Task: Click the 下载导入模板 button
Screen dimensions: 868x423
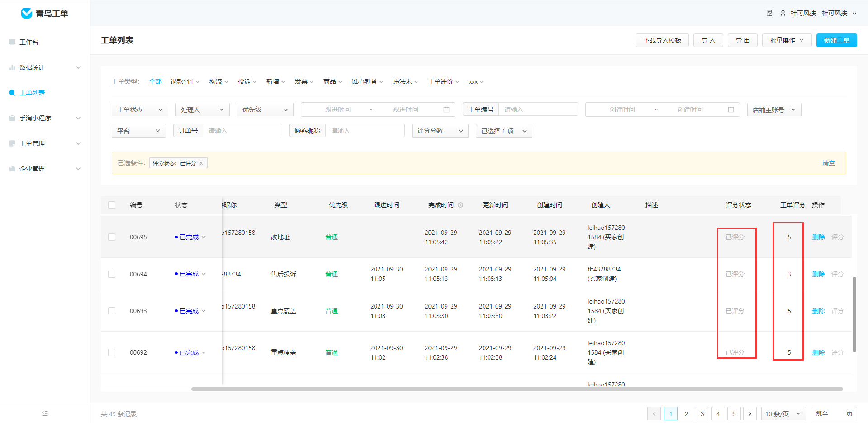Action: pos(662,40)
